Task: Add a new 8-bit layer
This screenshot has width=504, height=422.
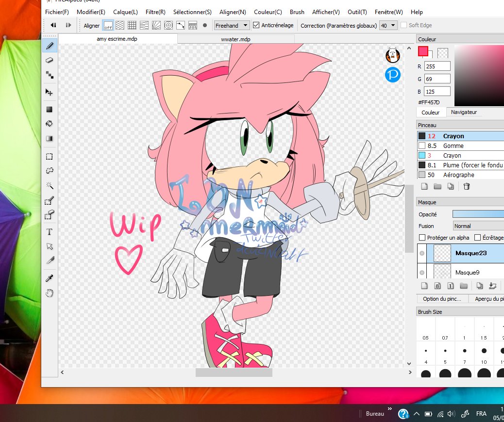Action: 437,286
